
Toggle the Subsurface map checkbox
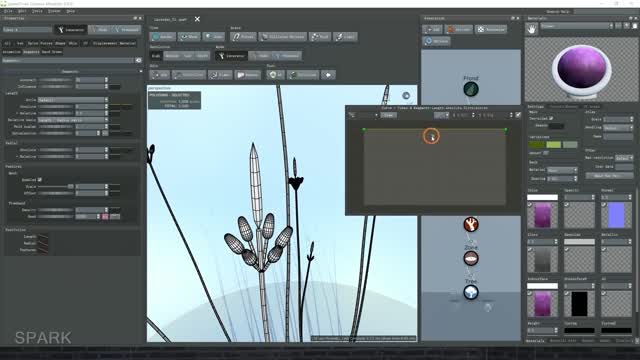tap(530, 293)
